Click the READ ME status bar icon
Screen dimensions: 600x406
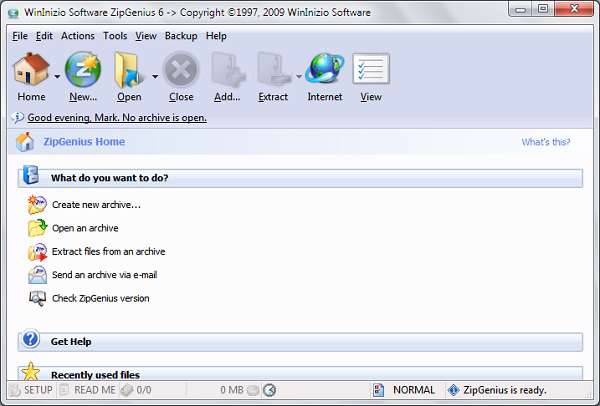65,390
